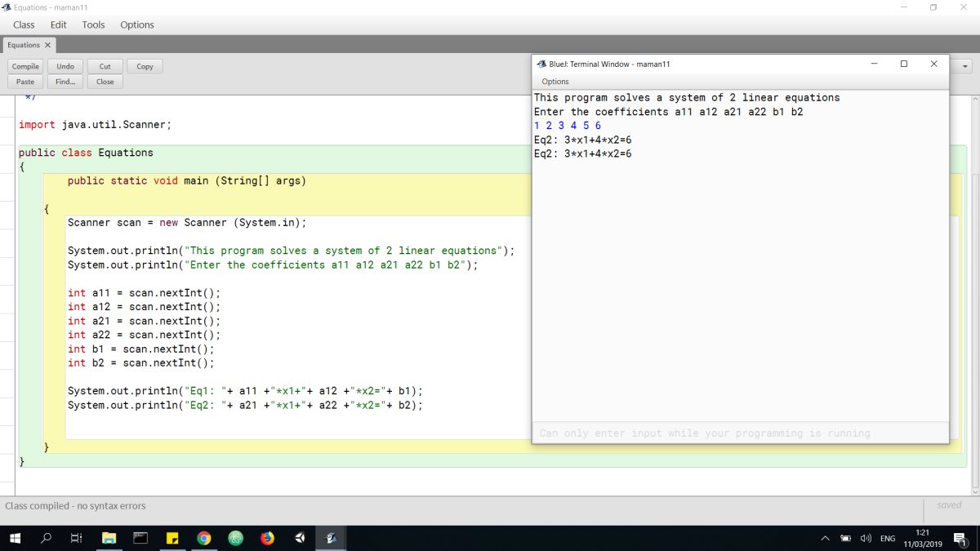The image size is (980, 551).
Task: Click the println 'This program solves' code line
Action: [292, 251]
